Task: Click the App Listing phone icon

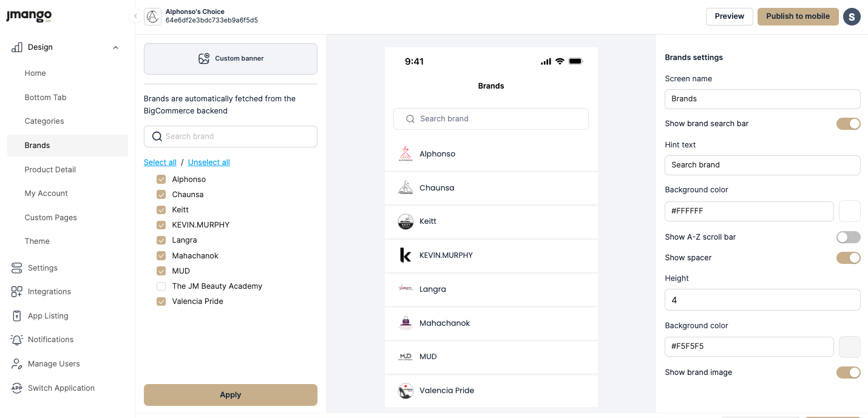Action: point(17,315)
